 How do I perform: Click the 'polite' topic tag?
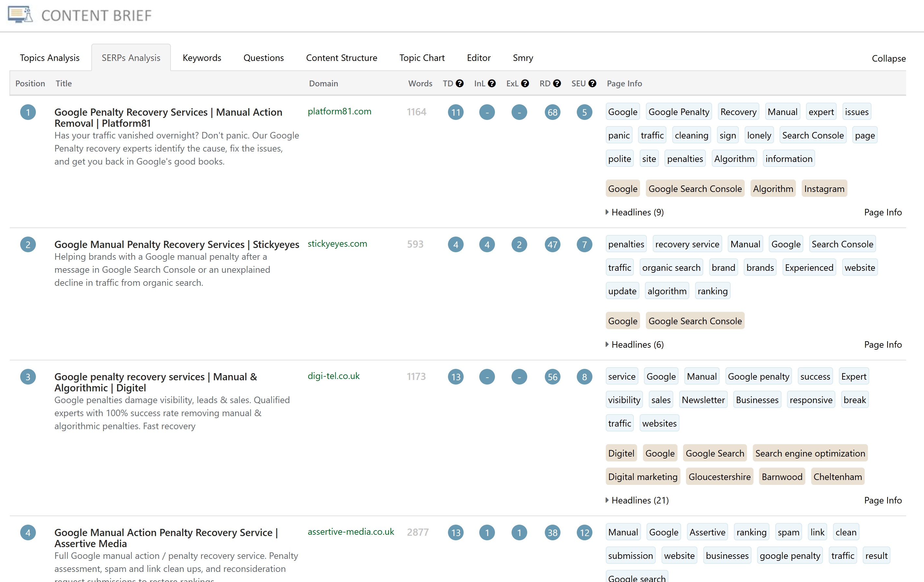click(x=619, y=159)
